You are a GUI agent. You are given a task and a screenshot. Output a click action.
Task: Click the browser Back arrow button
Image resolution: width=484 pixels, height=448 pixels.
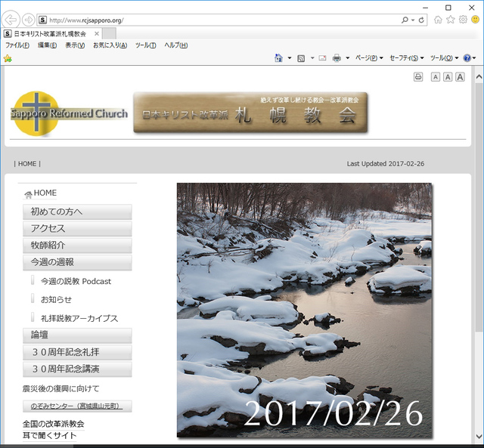[11, 20]
